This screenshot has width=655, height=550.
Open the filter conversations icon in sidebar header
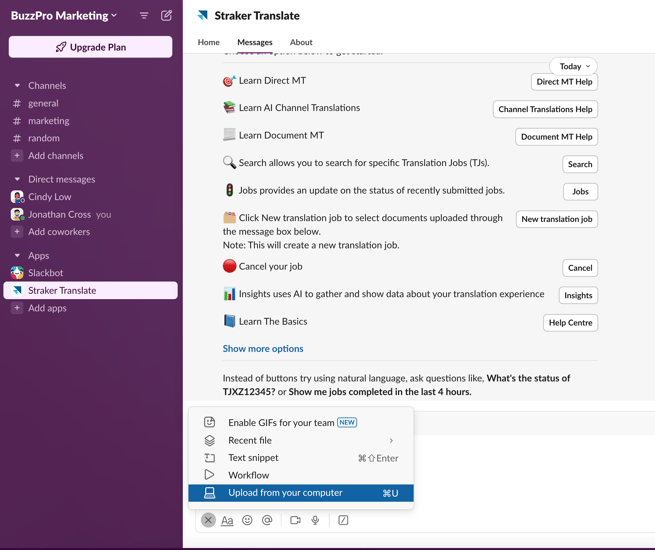click(144, 16)
